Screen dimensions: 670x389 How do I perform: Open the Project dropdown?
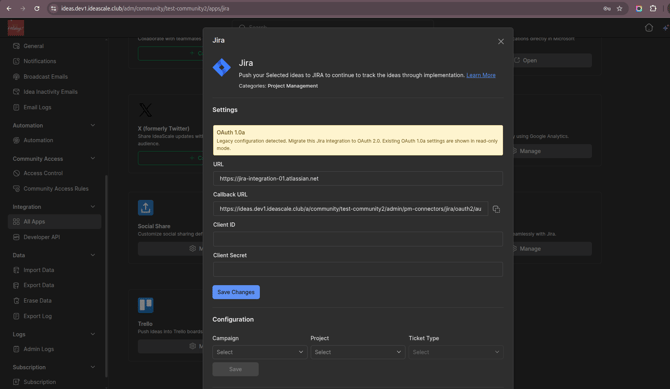click(358, 352)
